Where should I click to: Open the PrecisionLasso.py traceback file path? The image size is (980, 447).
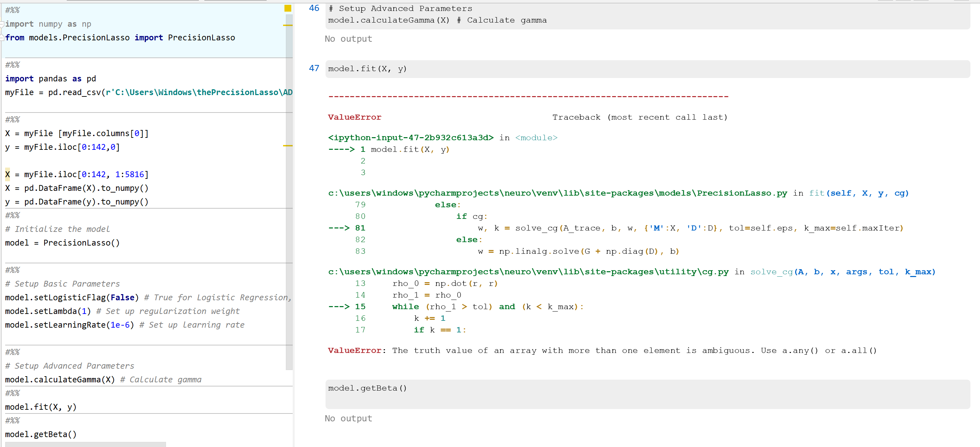[557, 193]
